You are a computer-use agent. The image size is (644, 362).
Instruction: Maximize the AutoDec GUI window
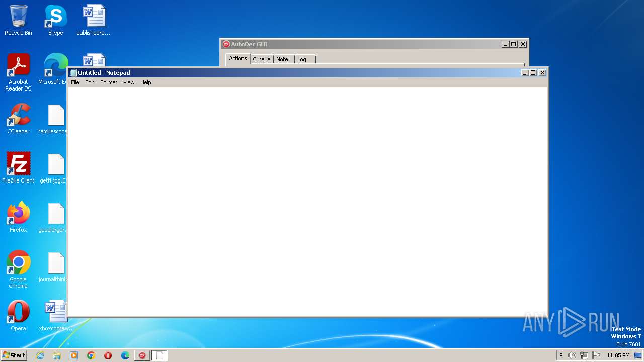(x=513, y=44)
